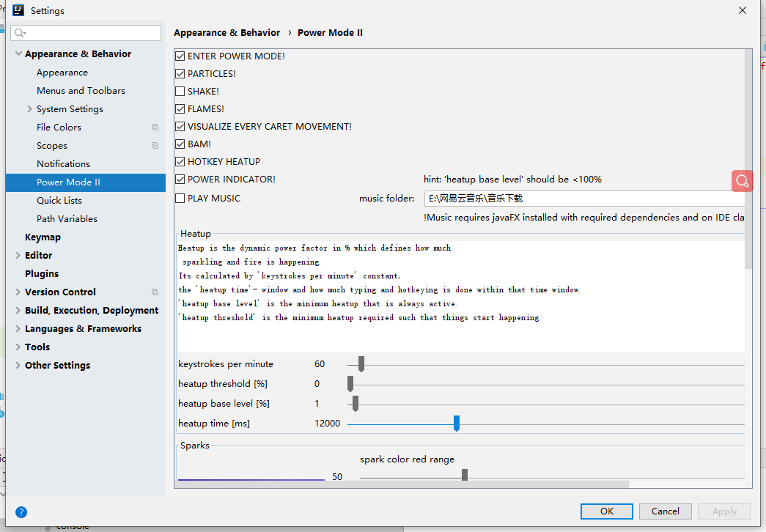Click the red magnifier search icon near the hint
This screenshot has width=766, height=532.
click(742, 180)
